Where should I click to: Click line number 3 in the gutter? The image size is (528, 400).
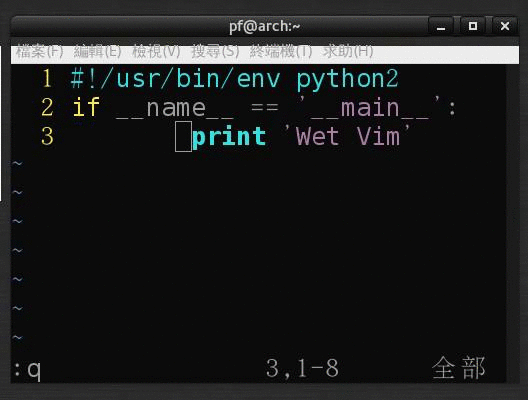click(47, 136)
